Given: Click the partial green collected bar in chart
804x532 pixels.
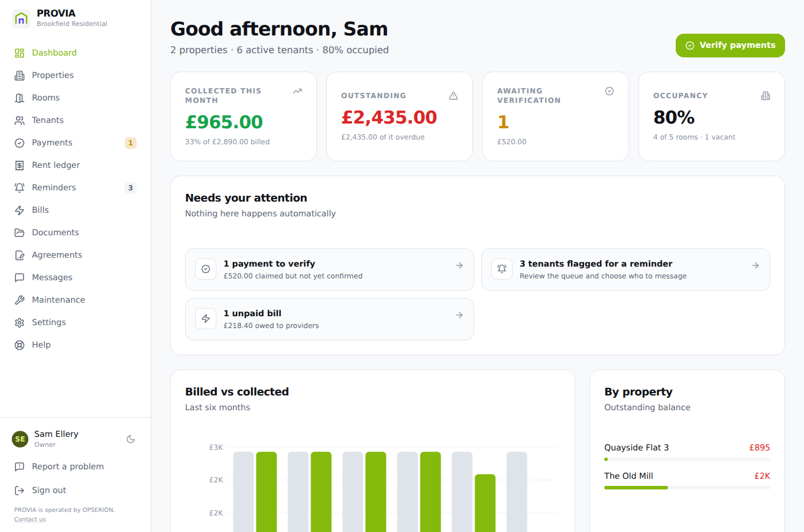Looking at the screenshot, I should [x=485, y=503].
